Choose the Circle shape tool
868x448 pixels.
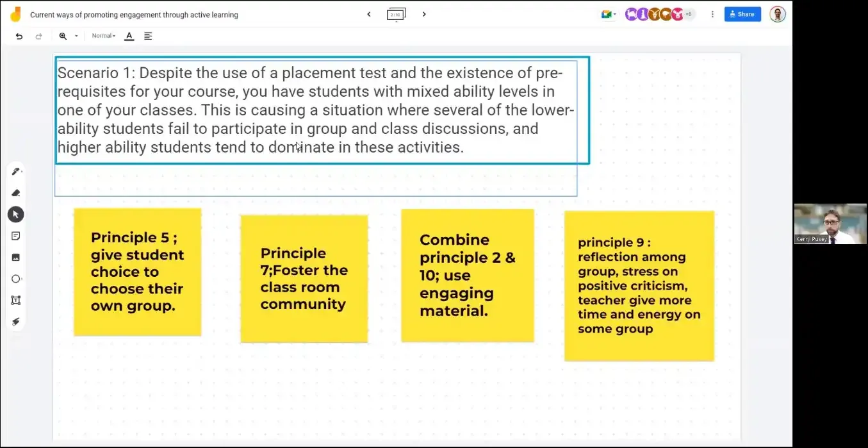point(16,279)
